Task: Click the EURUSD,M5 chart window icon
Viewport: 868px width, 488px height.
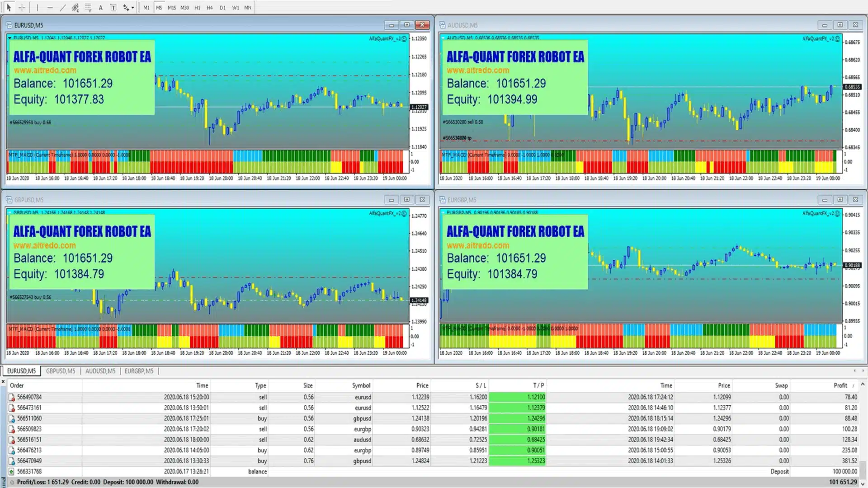Action: (x=9, y=25)
